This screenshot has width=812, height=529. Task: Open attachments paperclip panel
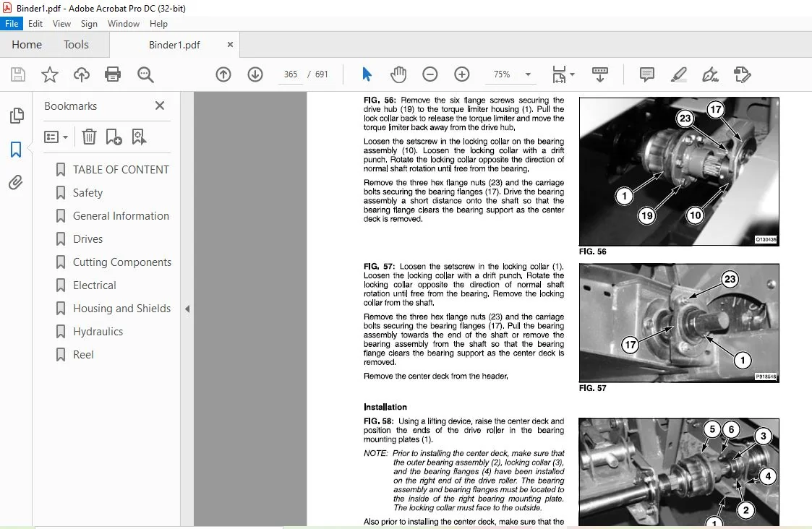click(x=16, y=182)
